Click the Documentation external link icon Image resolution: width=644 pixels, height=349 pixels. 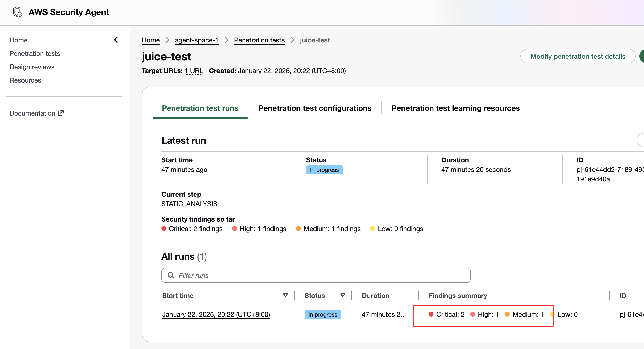(61, 113)
